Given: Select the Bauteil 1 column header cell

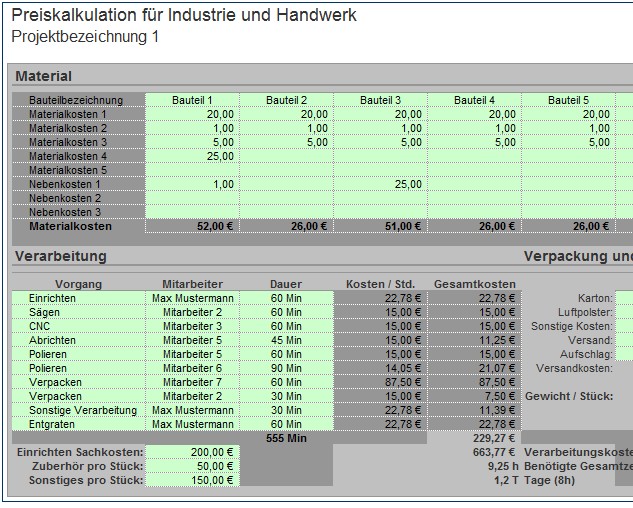Looking at the screenshot, I should click(192, 100).
